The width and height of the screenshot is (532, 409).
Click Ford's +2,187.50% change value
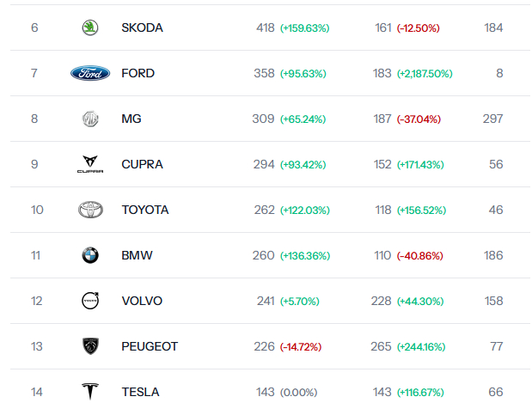click(425, 74)
